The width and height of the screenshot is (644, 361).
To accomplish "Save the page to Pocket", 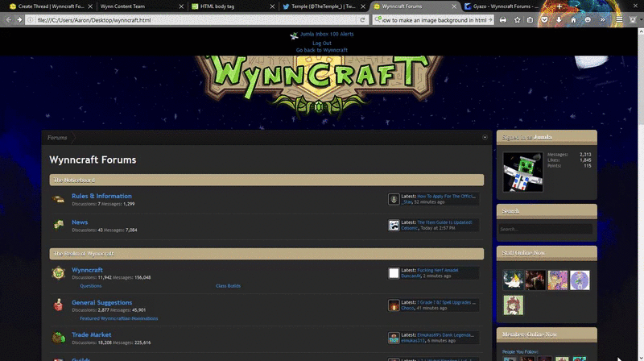I will pos(544,19).
